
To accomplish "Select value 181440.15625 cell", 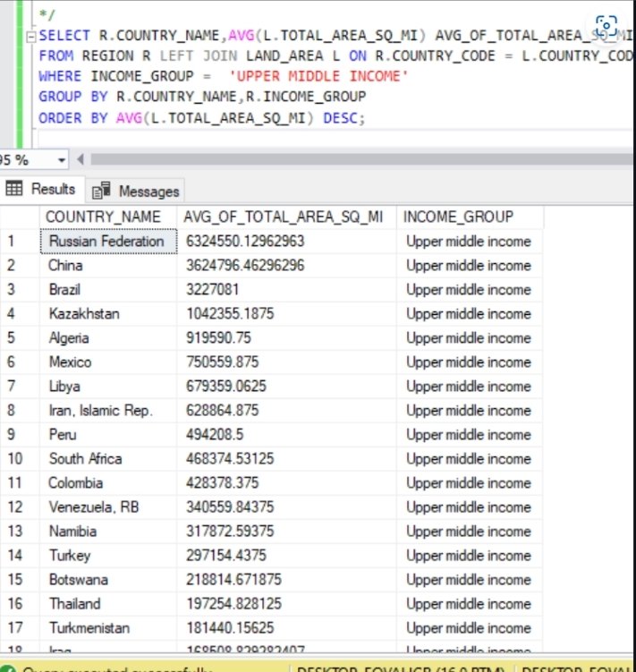I will pos(286,628).
